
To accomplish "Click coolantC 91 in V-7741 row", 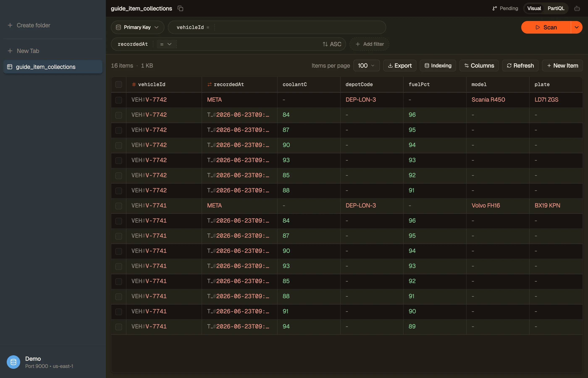I will (285, 311).
